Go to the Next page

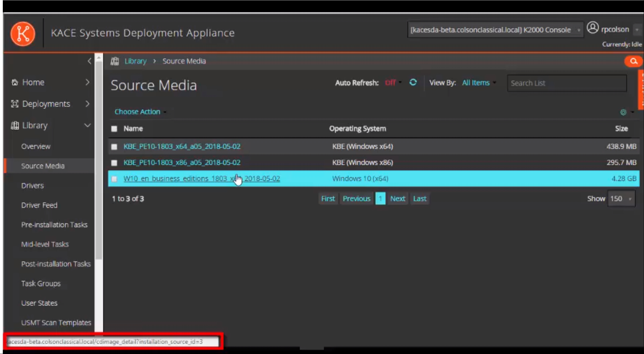pos(398,199)
